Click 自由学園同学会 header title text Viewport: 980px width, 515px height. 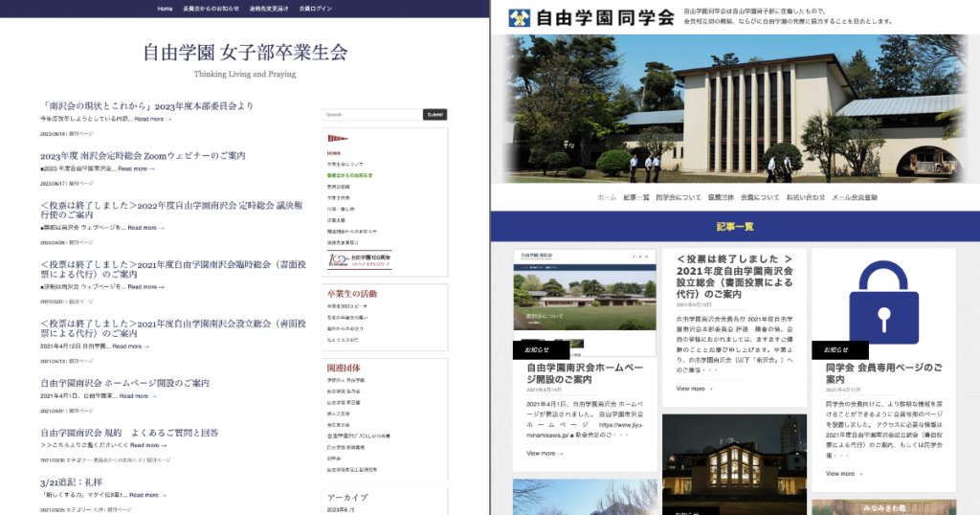coord(606,17)
